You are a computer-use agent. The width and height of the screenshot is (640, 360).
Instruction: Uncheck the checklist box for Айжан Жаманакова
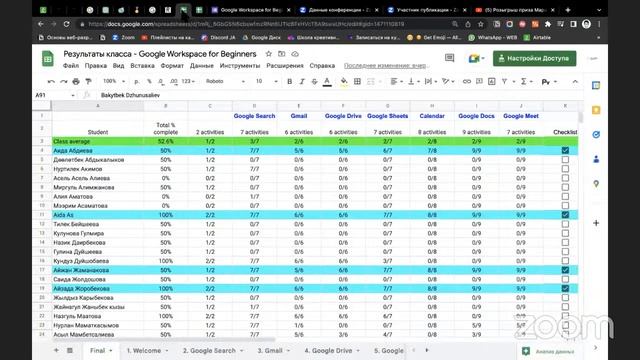[x=565, y=270]
